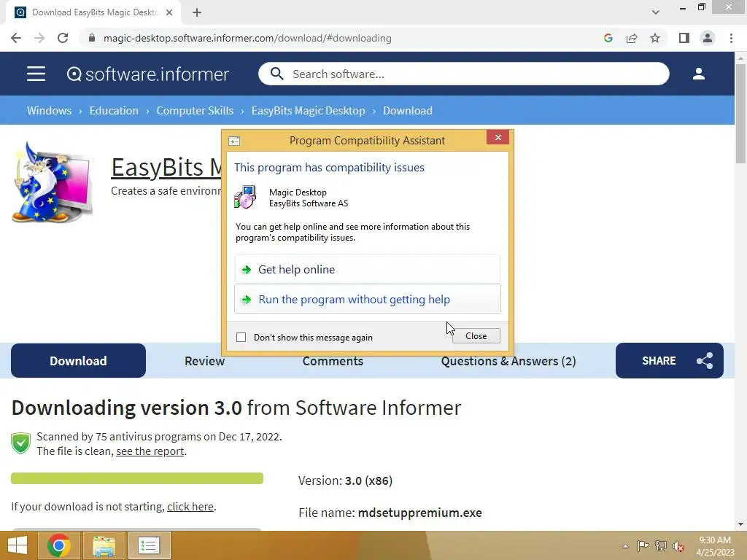Click the scrollbar down arrow
The height and width of the screenshot is (560, 747).
740,524
